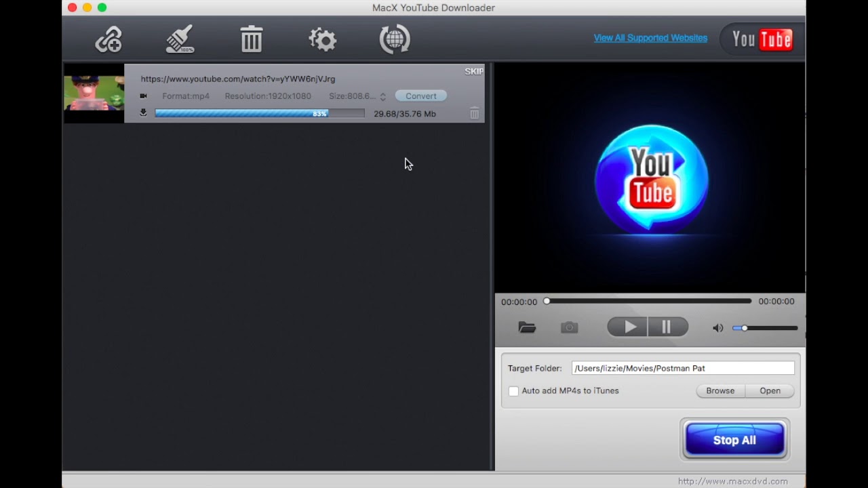This screenshot has width=868, height=488.
Task: Click the 29.68/35.76 Mb size text
Action: tap(405, 114)
